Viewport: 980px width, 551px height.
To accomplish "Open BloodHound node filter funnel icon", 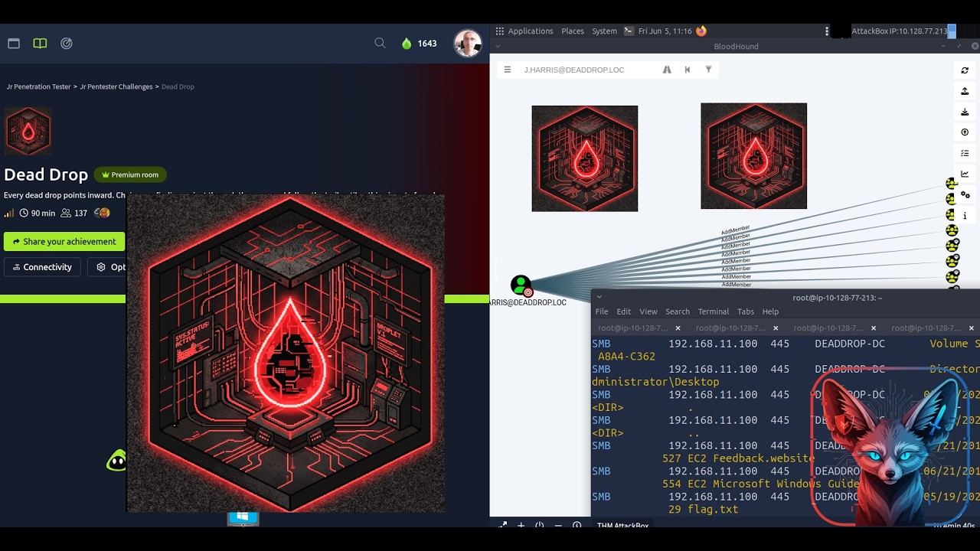I will tap(708, 70).
